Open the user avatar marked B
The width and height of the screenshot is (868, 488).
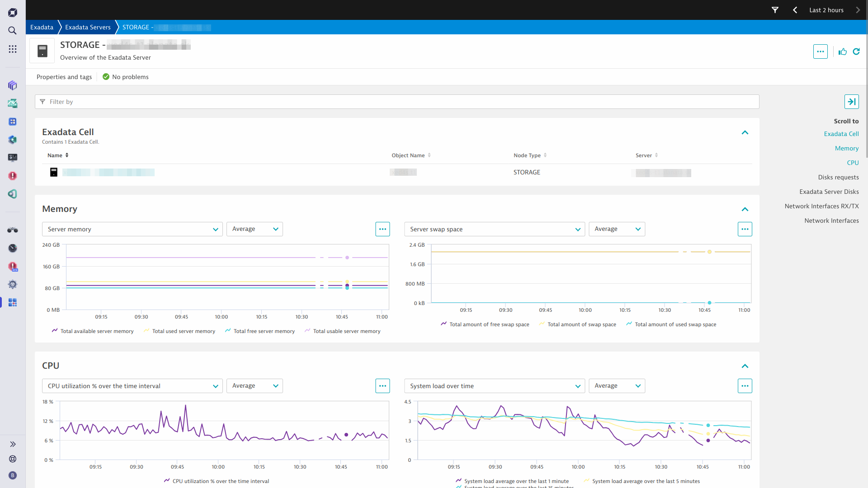pos(12,475)
